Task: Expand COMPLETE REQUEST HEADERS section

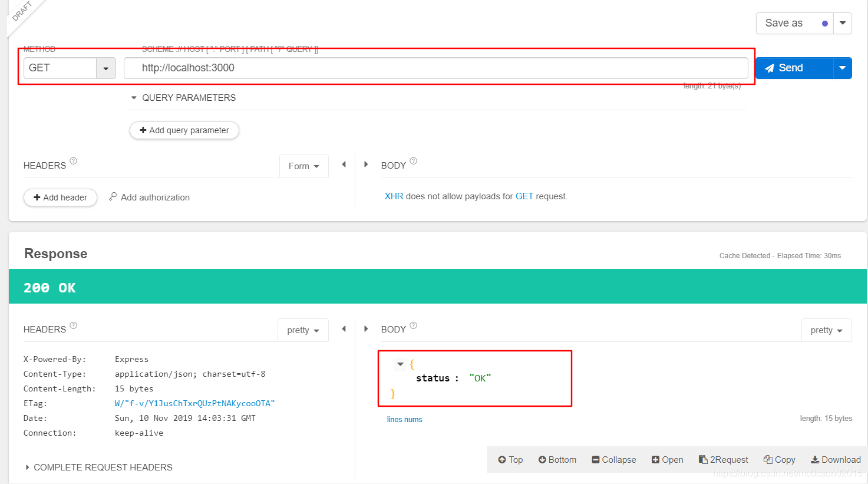Action: click(99, 467)
